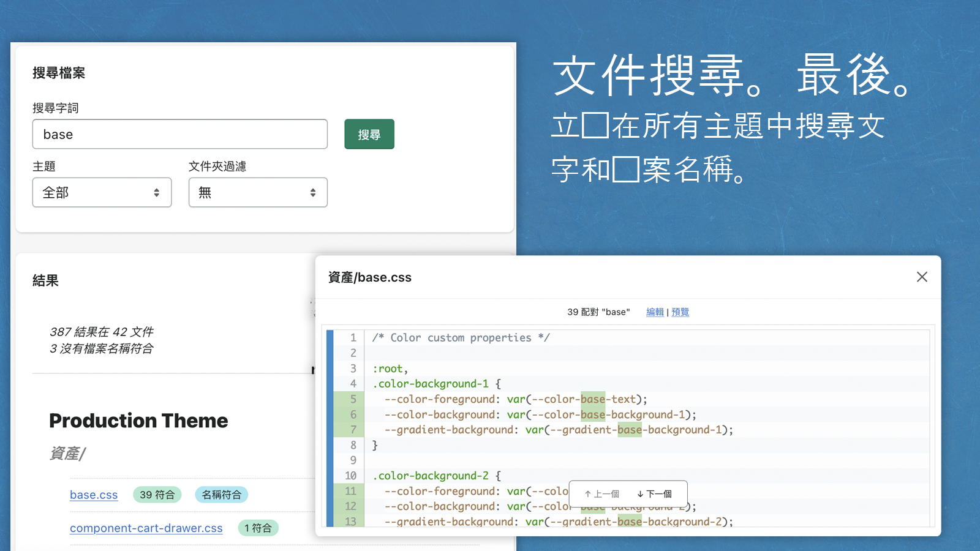Click the "387 結果在 42 文件" summary text

pyautogui.click(x=102, y=332)
